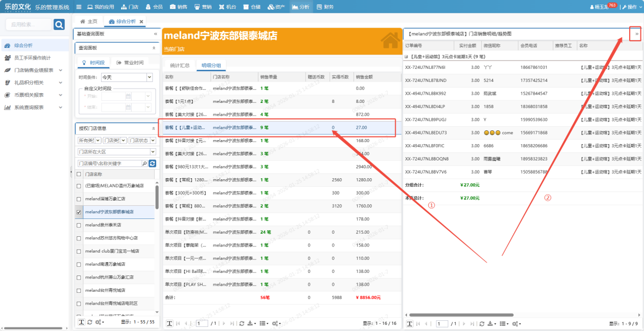Switch to the 统计汇总 tab
The width and height of the screenshot is (644, 331).
click(x=180, y=65)
